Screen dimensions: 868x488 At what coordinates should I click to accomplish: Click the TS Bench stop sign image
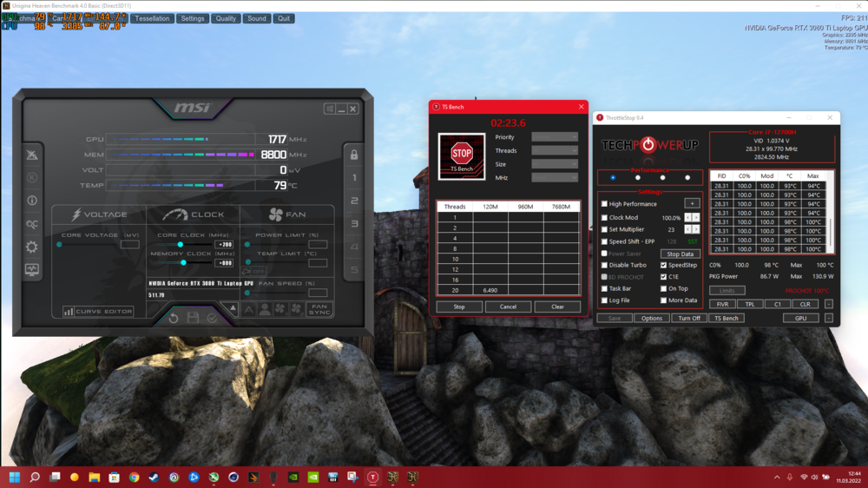(x=461, y=156)
